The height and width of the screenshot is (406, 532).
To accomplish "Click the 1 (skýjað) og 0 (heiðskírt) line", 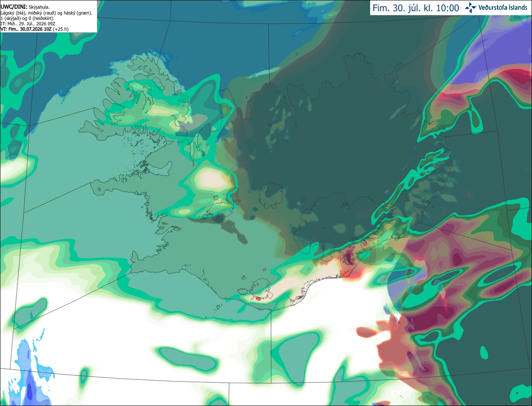I will pos(27,18).
